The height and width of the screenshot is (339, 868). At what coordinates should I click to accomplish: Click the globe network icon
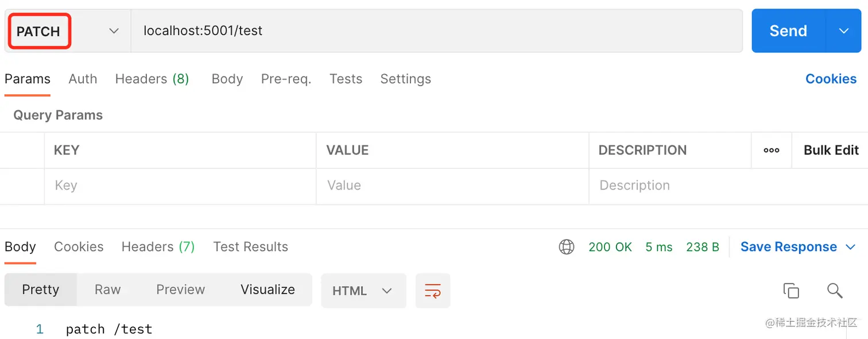567,247
